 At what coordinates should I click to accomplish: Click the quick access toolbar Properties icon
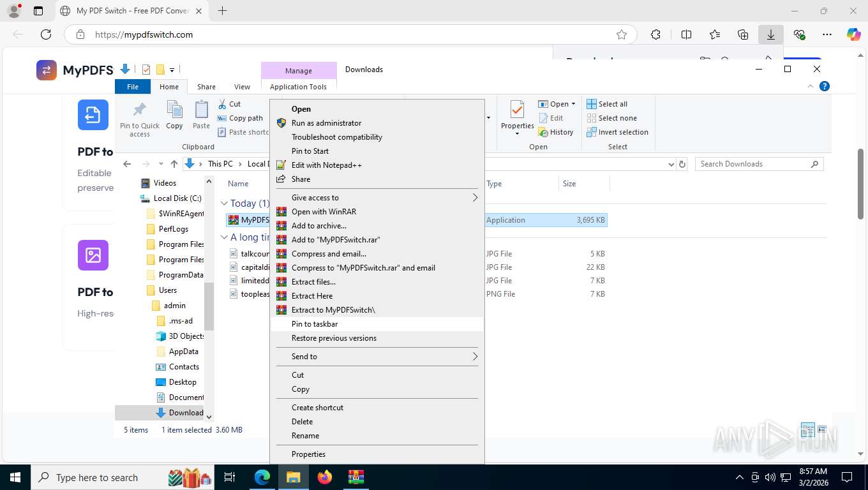pos(146,69)
